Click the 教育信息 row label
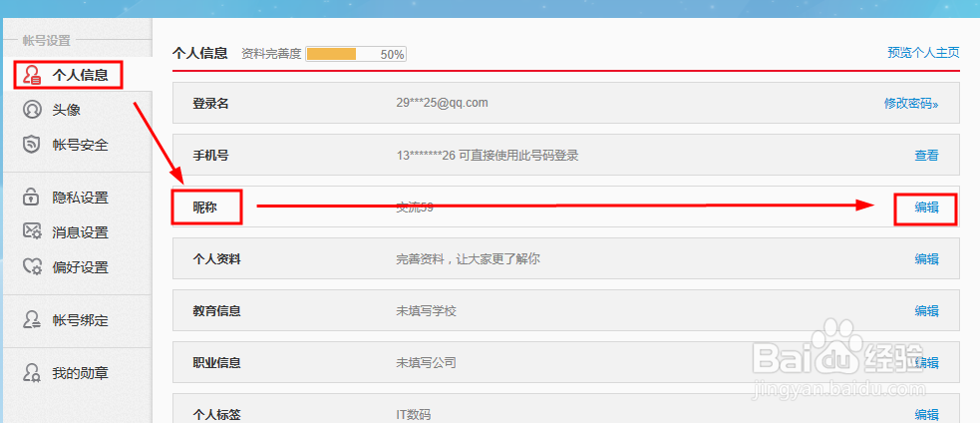 pyautogui.click(x=216, y=310)
